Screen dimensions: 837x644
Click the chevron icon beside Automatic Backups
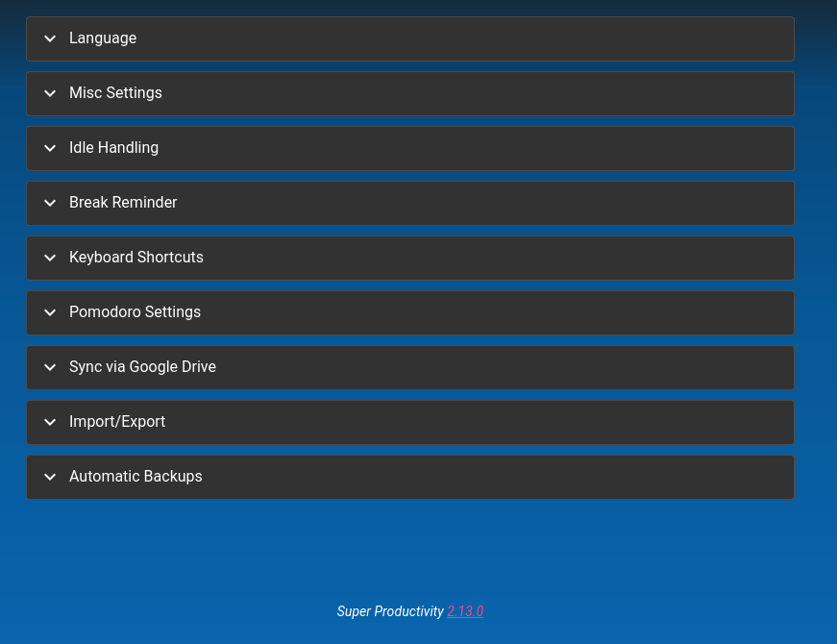tap(49, 477)
